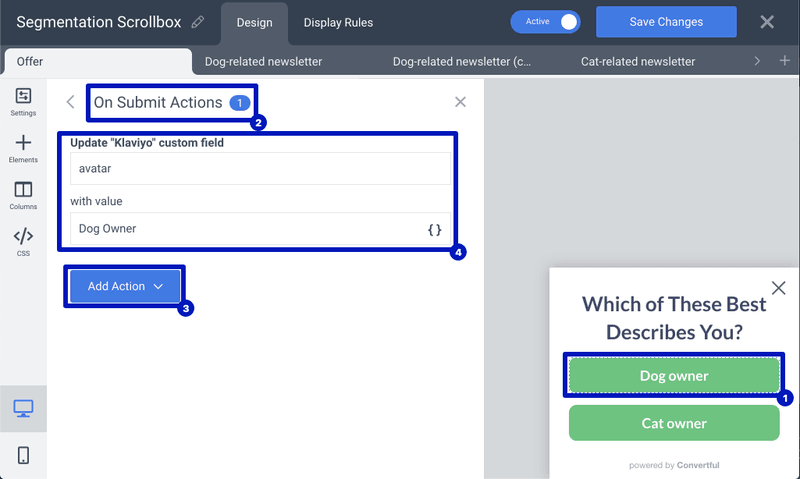Show more screen tabs with right arrow

click(757, 61)
